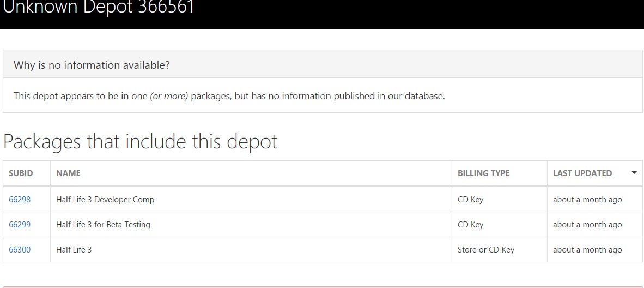Click CD Key cell for package 66298

point(470,200)
